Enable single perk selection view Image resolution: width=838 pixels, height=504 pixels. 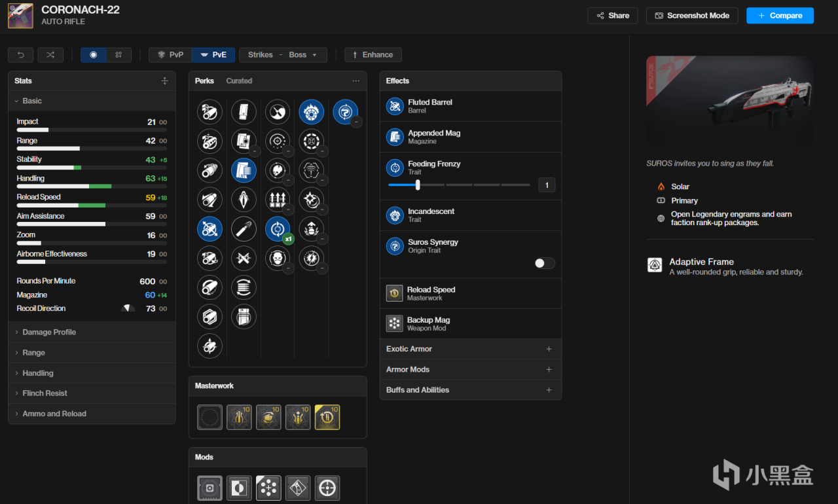point(94,55)
